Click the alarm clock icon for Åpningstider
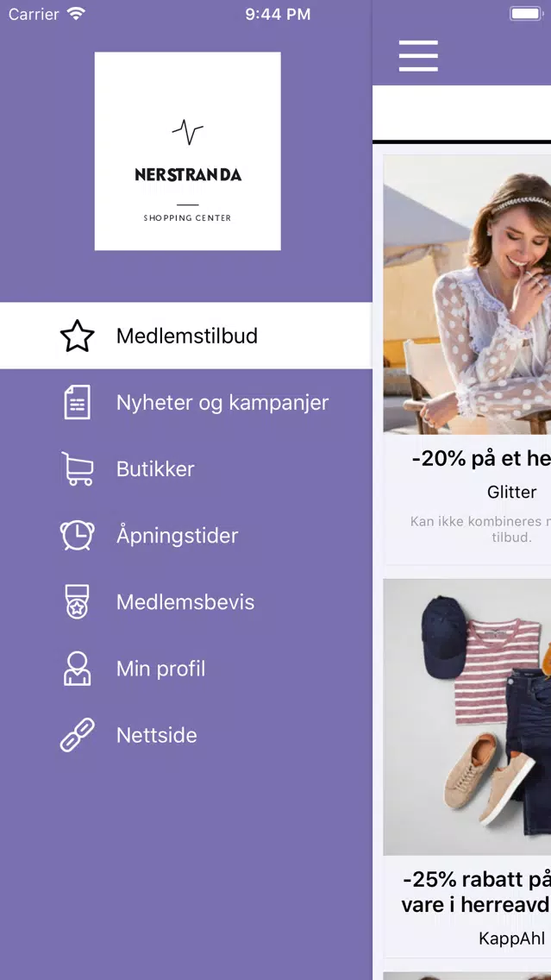The image size is (551, 980). tap(78, 535)
